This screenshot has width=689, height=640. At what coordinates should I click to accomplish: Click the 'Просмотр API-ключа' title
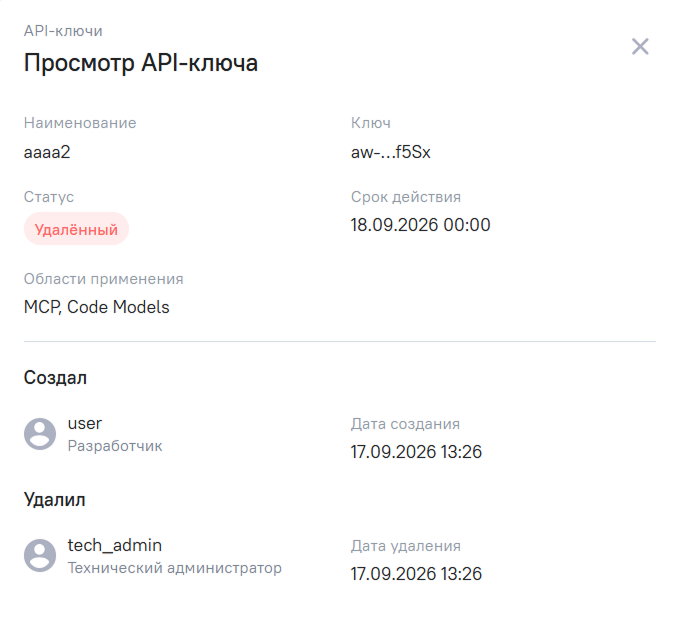141,62
